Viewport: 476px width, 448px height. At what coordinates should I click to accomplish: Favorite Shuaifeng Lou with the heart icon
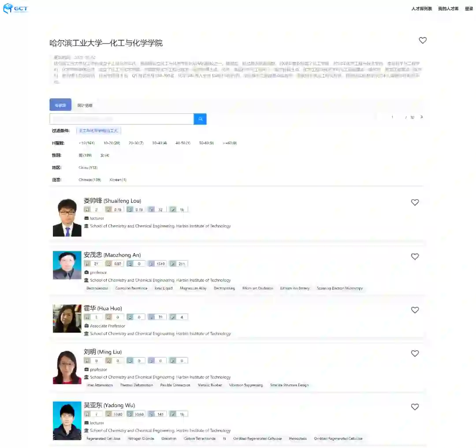click(x=415, y=202)
